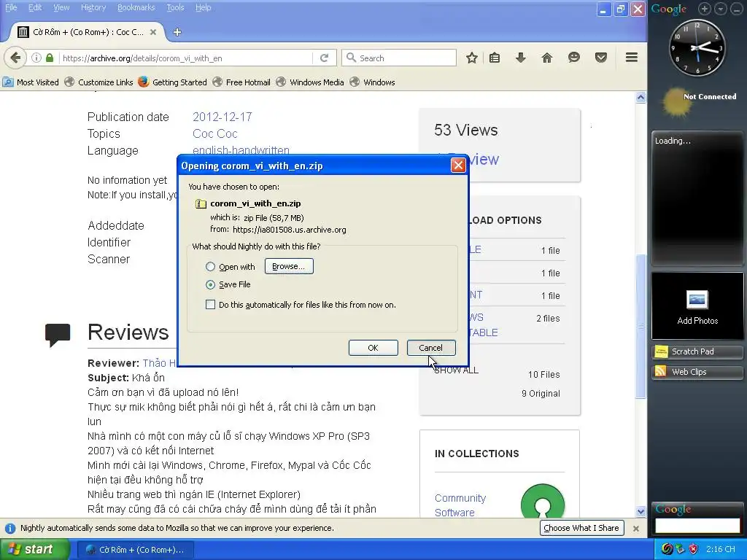Click the URL address bar
This screenshot has height=560, width=747.
coord(186,58)
